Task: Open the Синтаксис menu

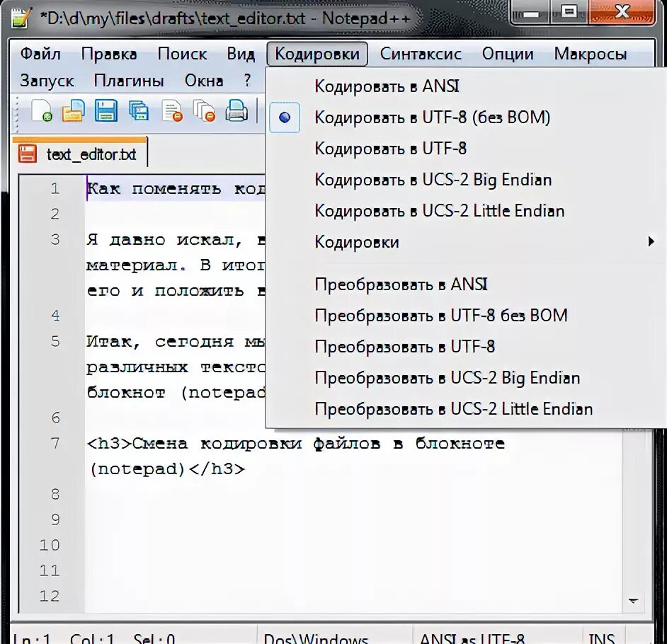Action: 421,54
